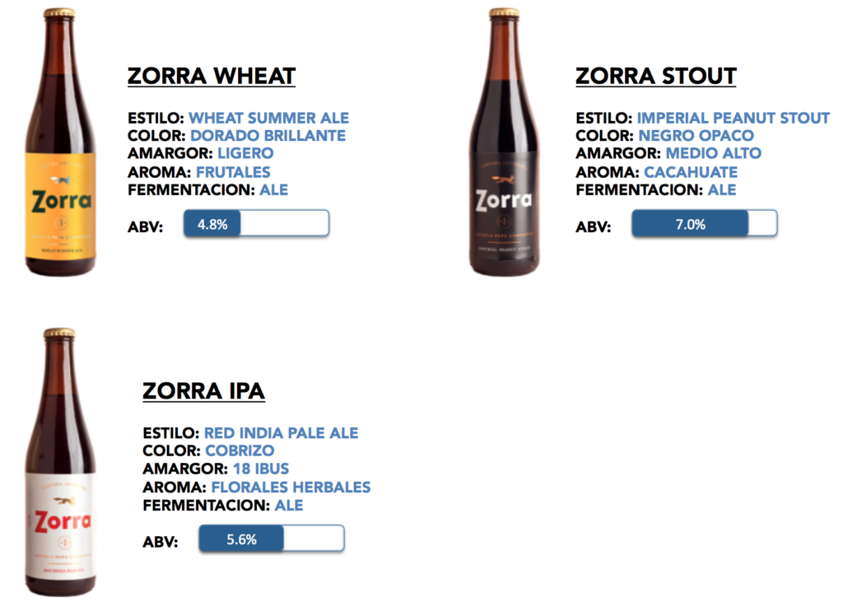
Task: Open the ZORRA STOUT heading
Action: point(656,76)
